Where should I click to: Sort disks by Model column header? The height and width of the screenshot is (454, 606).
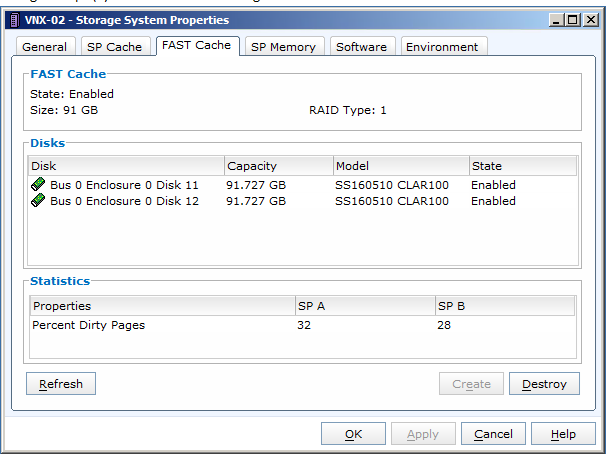(x=402, y=166)
